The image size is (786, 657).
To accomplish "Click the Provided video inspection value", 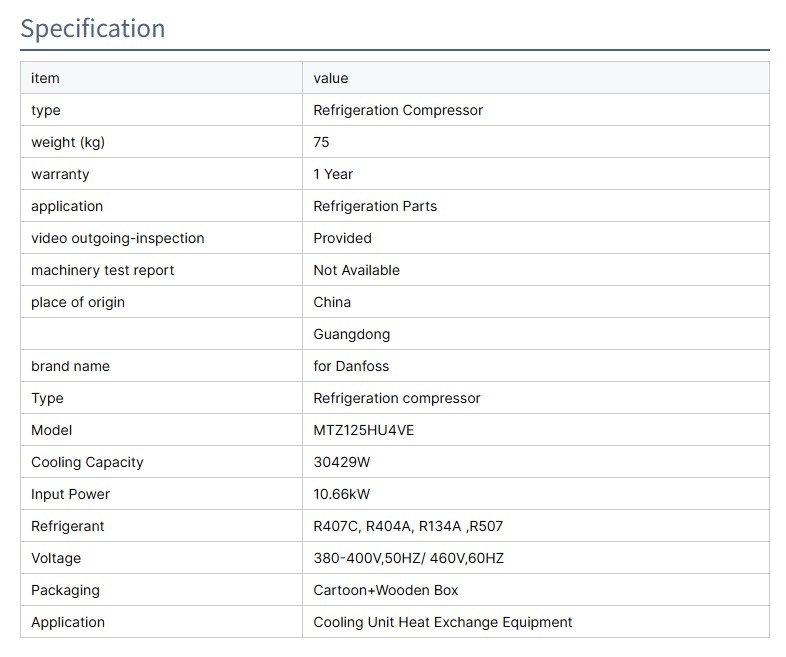I will point(342,238).
